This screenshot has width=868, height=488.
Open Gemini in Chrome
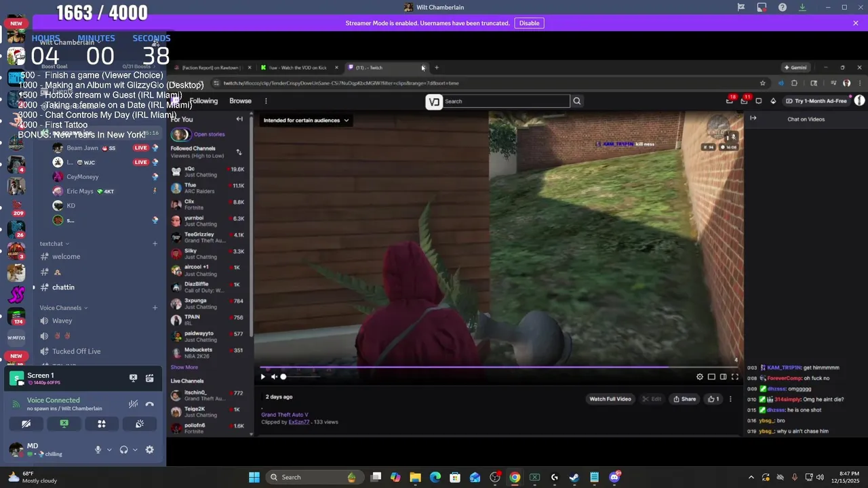pyautogui.click(x=795, y=68)
